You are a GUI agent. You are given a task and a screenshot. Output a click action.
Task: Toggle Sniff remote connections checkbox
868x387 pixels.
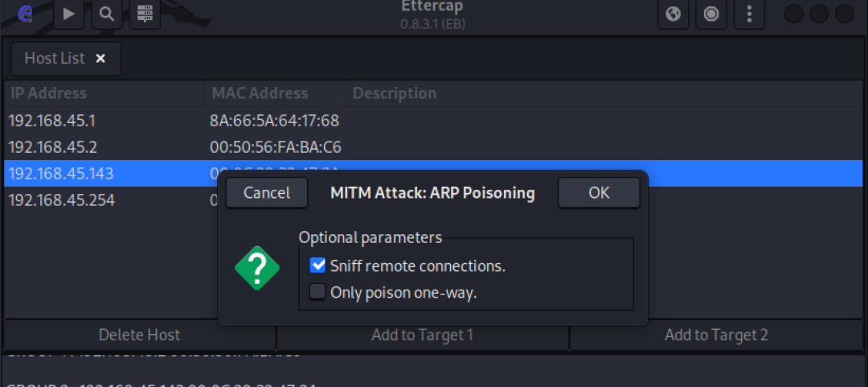pyautogui.click(x=318, y=266)
